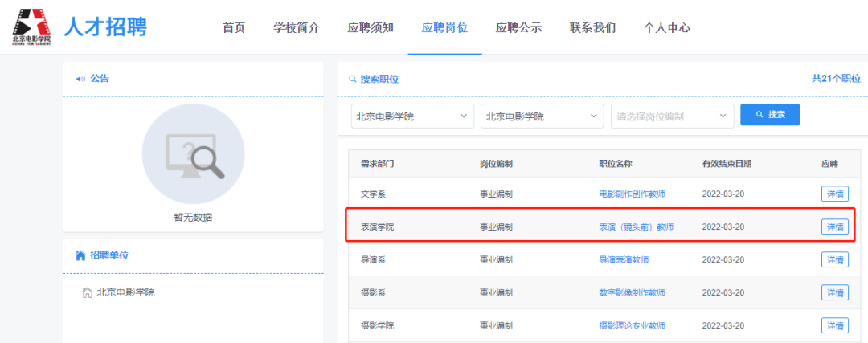Open the 请选择岗位编制 dropdown

pos(673,116)
